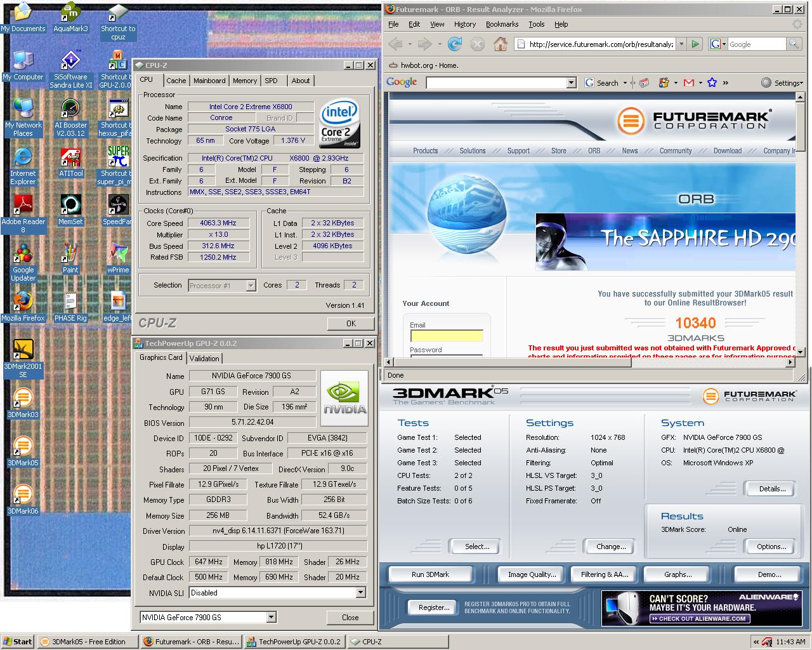Viewport: 812px width, 650px height.
Task: Expand NVIDIA SLI dropdown in GPU-Z
Action: (360, 593)
